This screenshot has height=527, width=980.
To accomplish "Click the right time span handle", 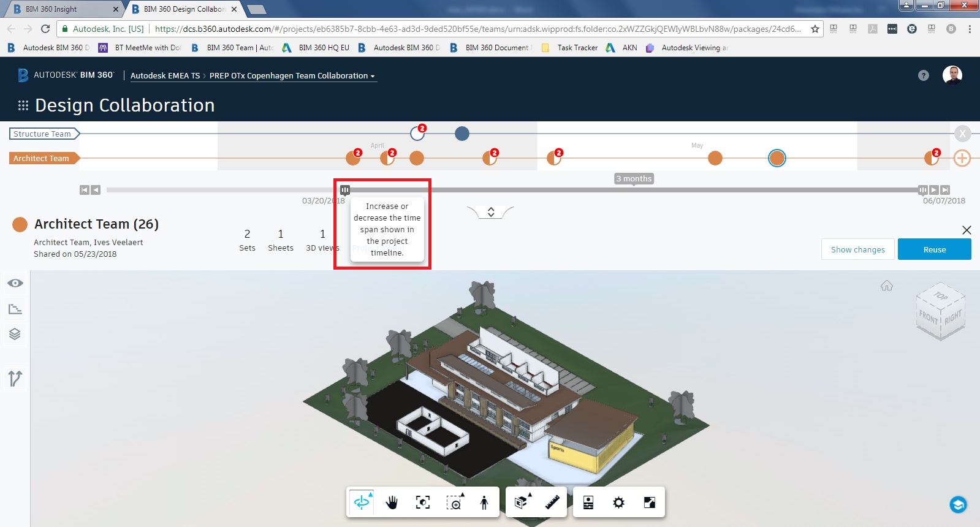I will pos(922,190).
